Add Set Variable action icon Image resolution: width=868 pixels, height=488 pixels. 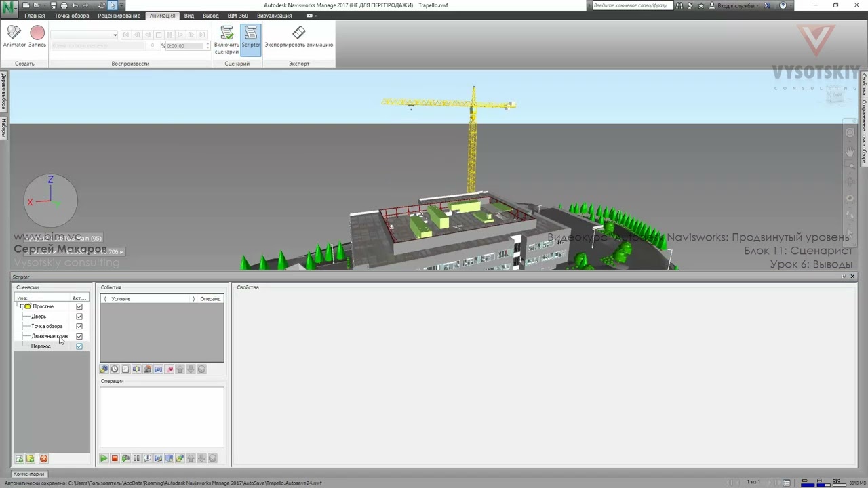click(158, 458)
